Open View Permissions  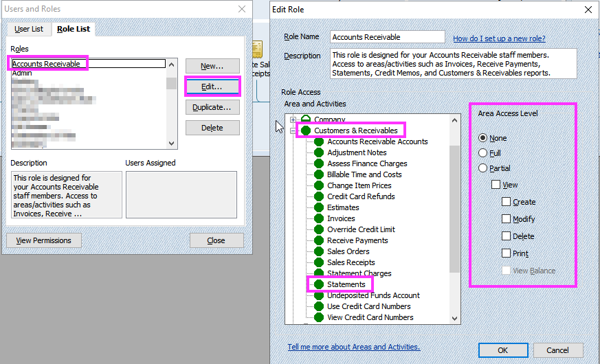[x=44, y=240]
